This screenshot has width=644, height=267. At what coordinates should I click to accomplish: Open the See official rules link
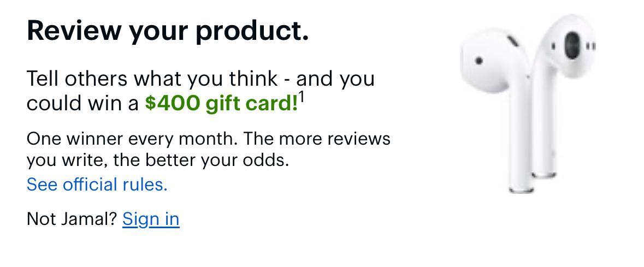(97, 185)
